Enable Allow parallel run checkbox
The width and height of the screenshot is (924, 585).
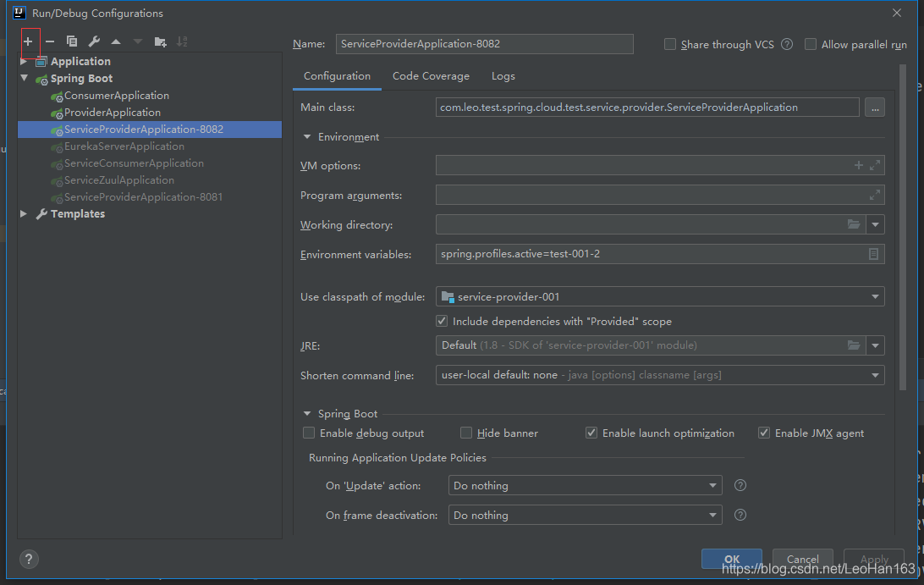811,44
